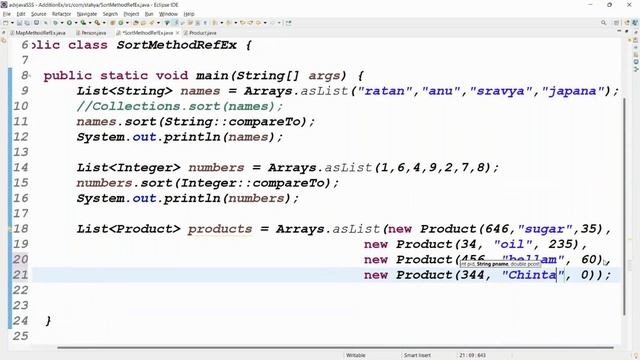This screenshot has height=360, width=640.
Task: Open the File menu
Action: [7, 14]
